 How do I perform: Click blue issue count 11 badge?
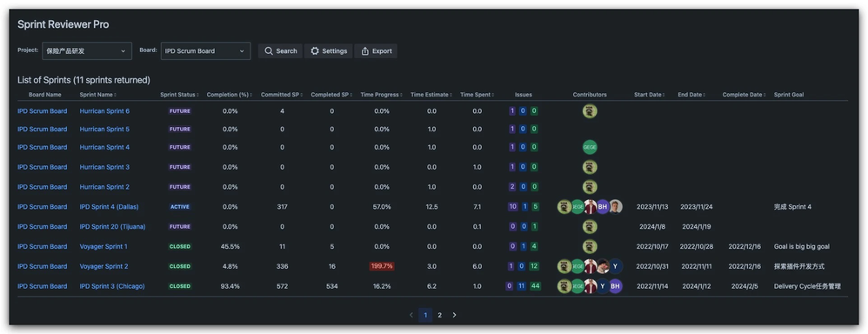point(522,286)
